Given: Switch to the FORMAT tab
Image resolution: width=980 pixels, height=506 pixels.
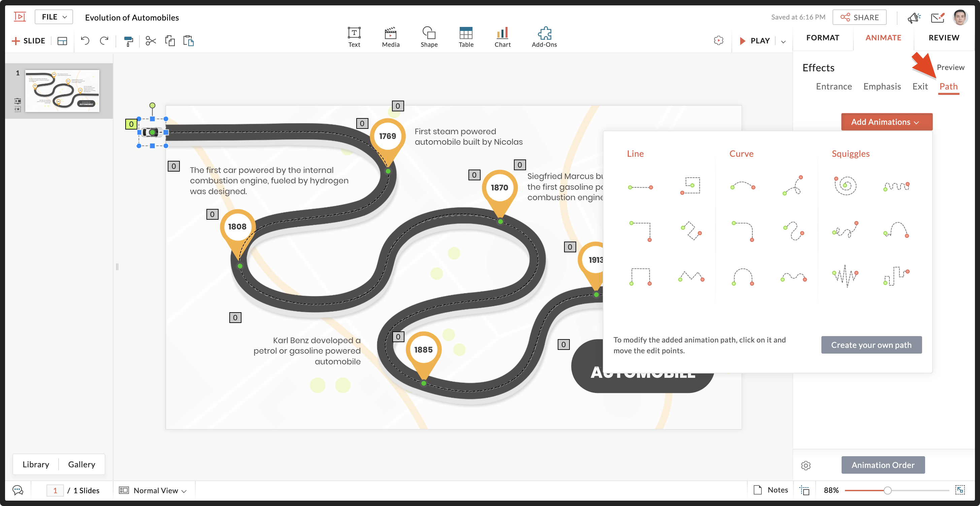Looking at the screenshot, I should coord(822,38).
